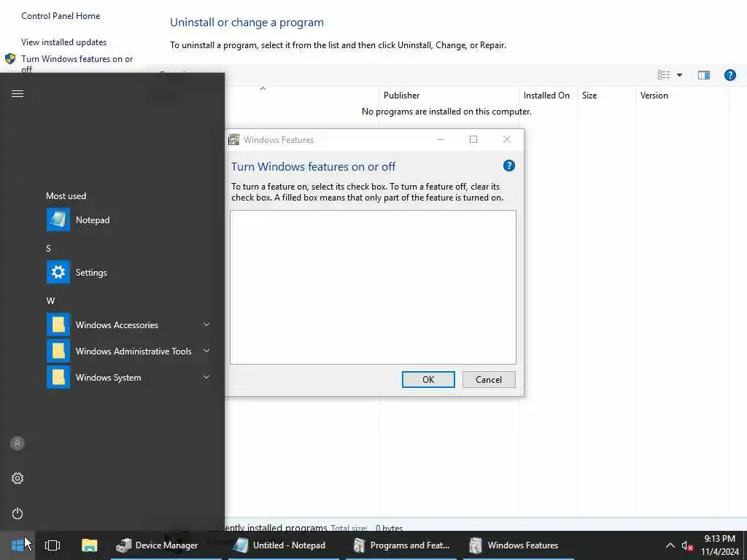
Task: Expand the Windows System folder
Action: pyautogui.click(x=128, y=377)
